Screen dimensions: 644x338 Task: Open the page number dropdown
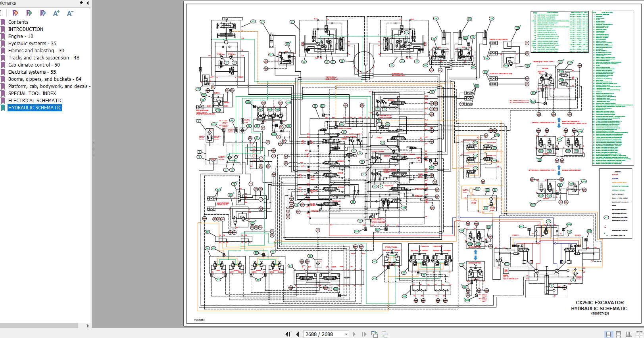(x=346, y=334)
